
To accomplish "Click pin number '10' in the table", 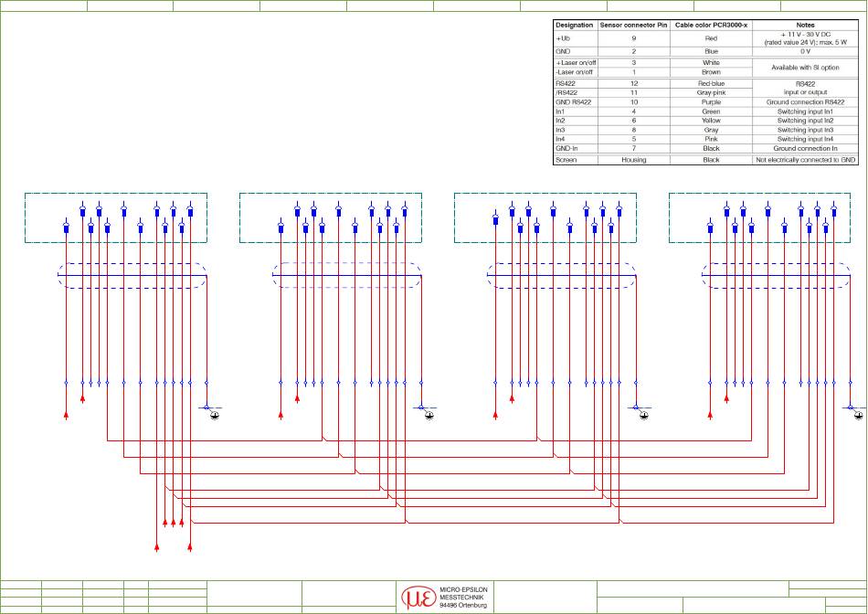I will (x=634, y=102).
